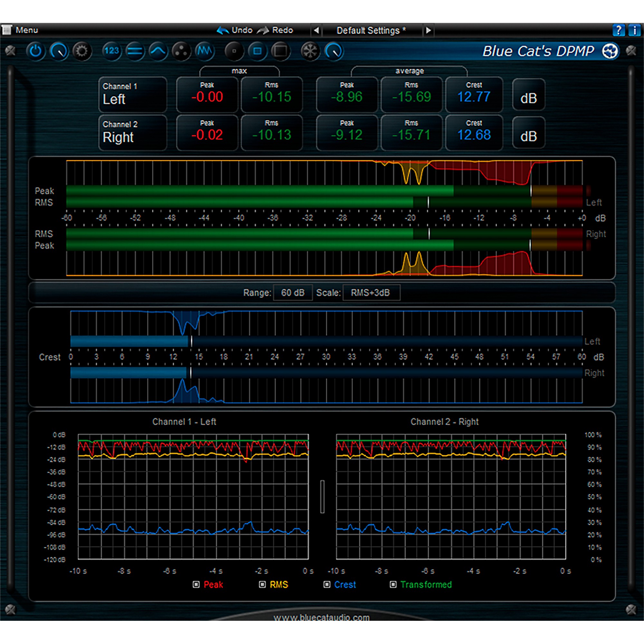The height and width of the screenshot is (644, 644).
Task: Open the Scale RMS+3dB selector
Action: click(x=371, y=292)
